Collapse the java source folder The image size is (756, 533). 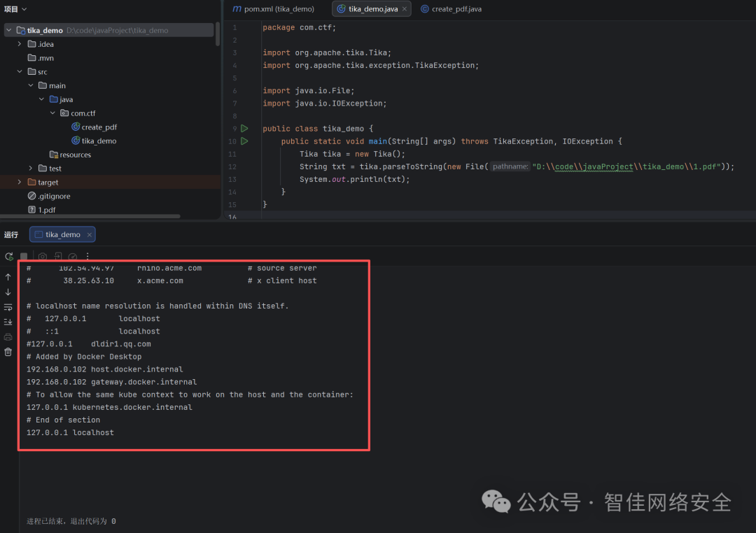point(41,99)
